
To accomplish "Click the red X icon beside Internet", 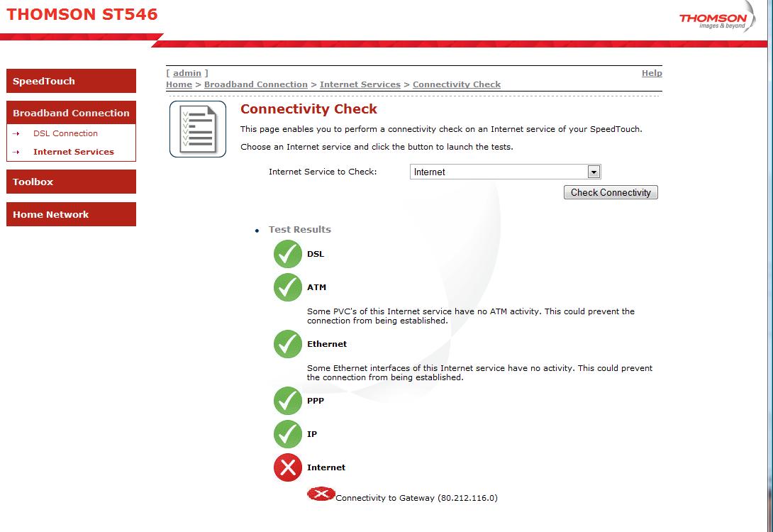I will (288, 467).
